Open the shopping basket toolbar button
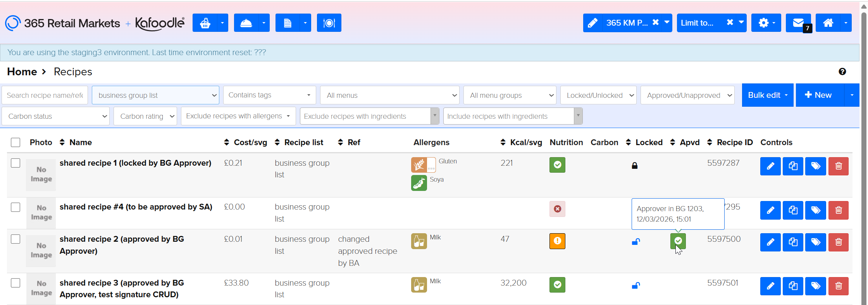The image size is (868, 305). (205, 23)
